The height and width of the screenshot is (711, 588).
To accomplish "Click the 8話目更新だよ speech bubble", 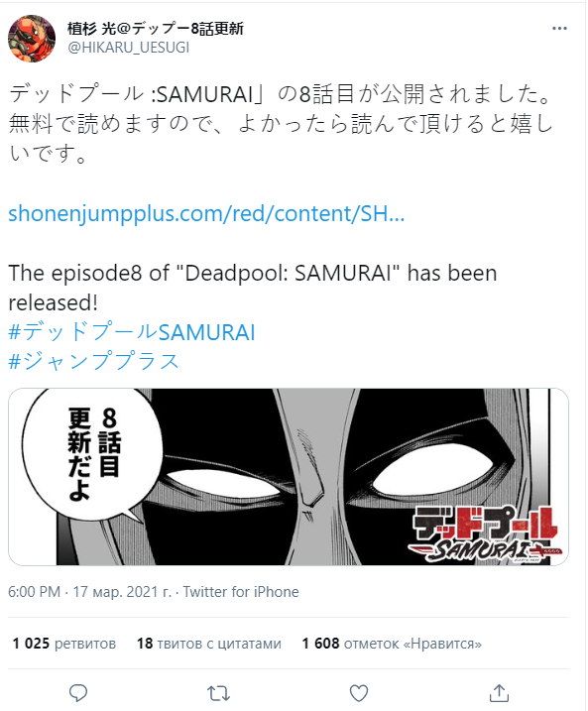I will pyautogui.click(x=92, y=454).
